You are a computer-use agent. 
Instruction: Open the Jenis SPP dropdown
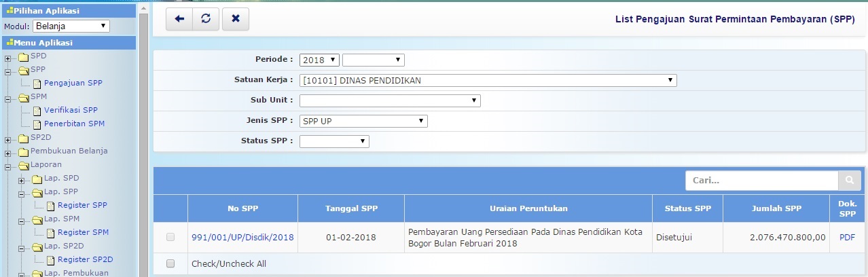[363, 122]
